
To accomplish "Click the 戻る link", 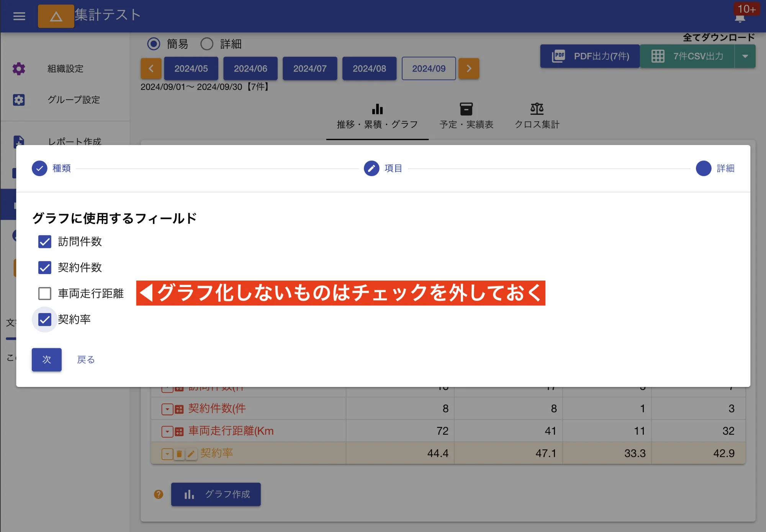I will [x=85, y=360].
